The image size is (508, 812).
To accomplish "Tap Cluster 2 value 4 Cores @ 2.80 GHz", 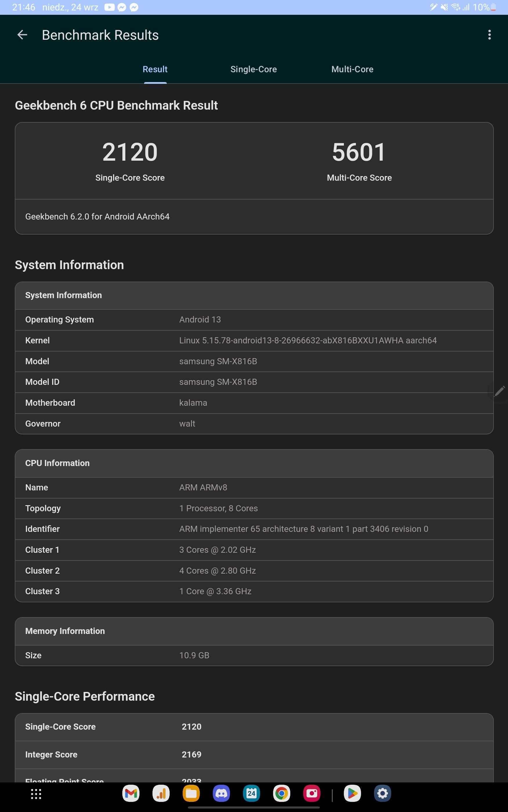I will pos(217,570).
